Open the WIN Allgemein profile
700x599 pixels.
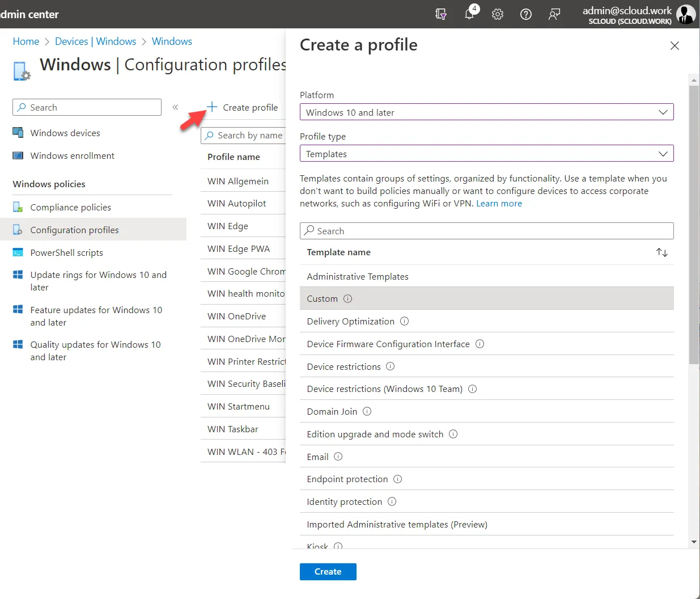(238, 181)
